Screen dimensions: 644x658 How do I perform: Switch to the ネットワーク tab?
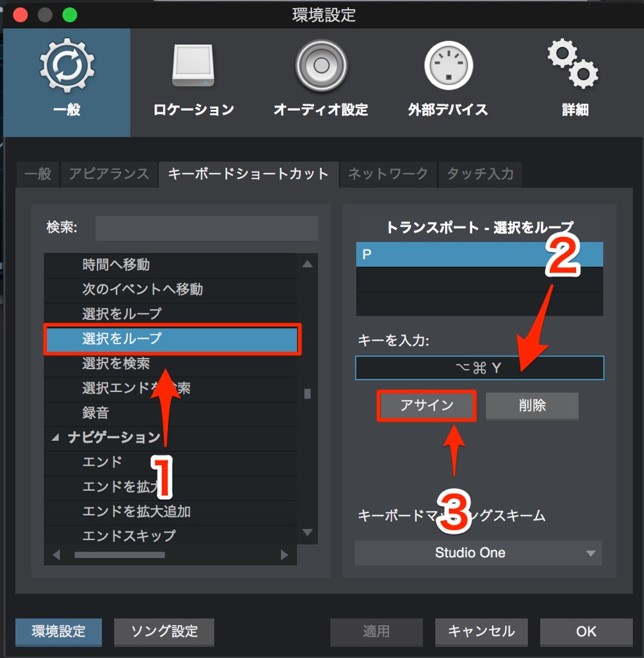tap(388, 174)
